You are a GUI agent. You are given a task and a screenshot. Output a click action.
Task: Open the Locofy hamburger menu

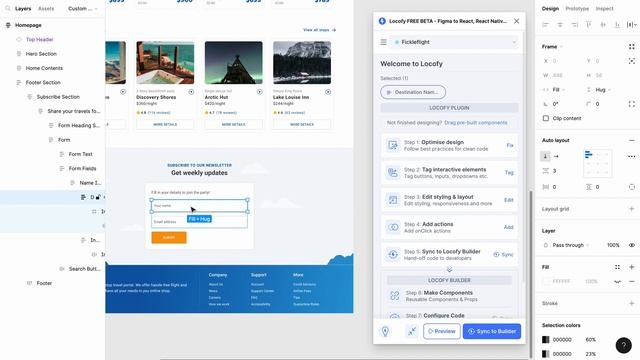tap(383, 42)
